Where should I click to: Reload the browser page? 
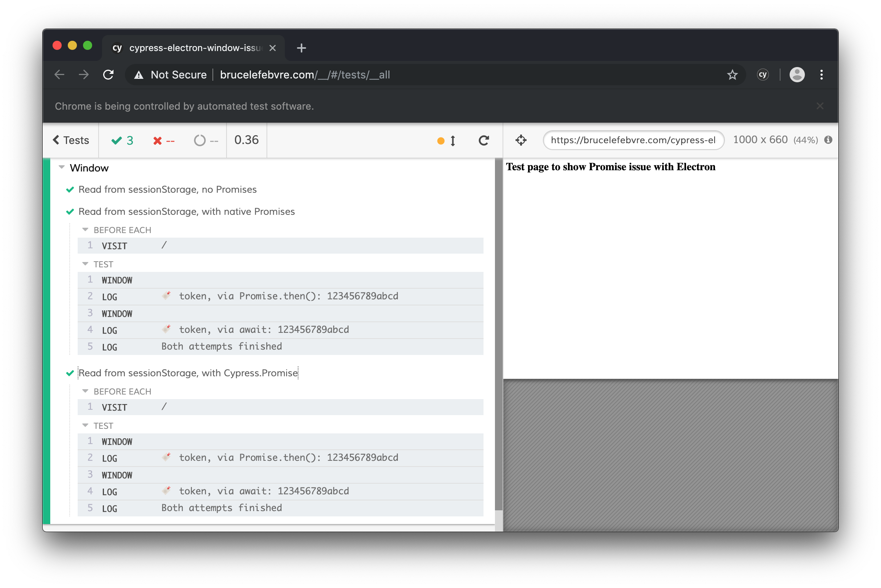pos(109,75)
